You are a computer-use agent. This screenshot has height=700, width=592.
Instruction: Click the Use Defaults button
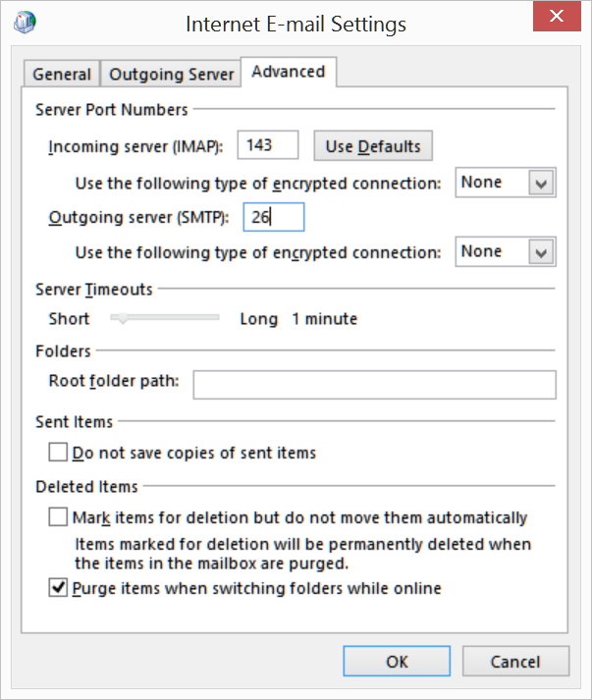[373, 147]
